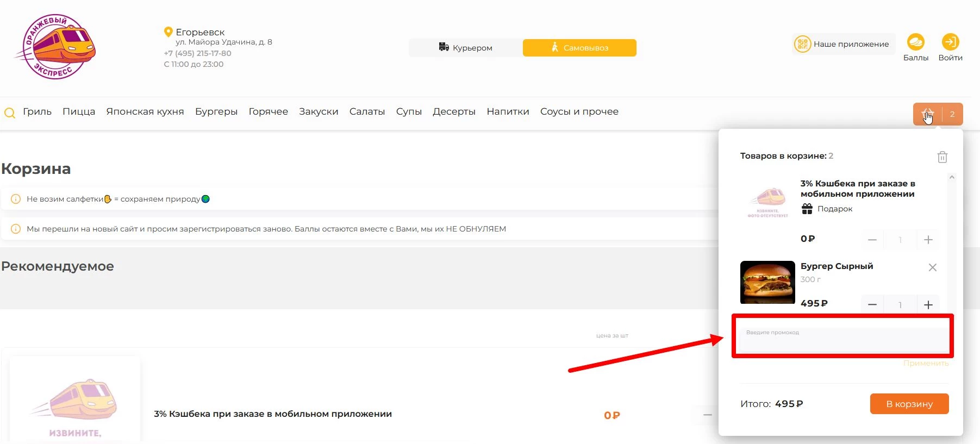Image resolution: width=980 pixels, height=444 pixels.
Task: Open search via magnifier icon
Action: pyautogui.click(x=9, y=112)
